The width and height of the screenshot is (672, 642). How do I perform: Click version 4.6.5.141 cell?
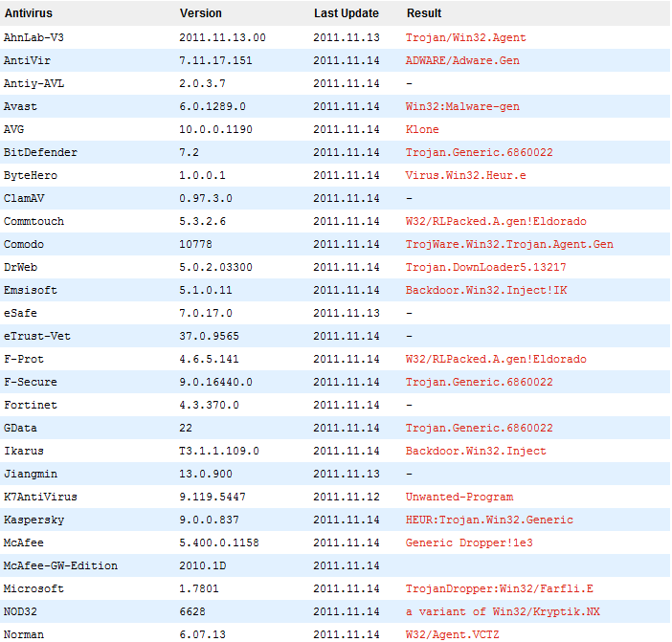pos(209,360)
